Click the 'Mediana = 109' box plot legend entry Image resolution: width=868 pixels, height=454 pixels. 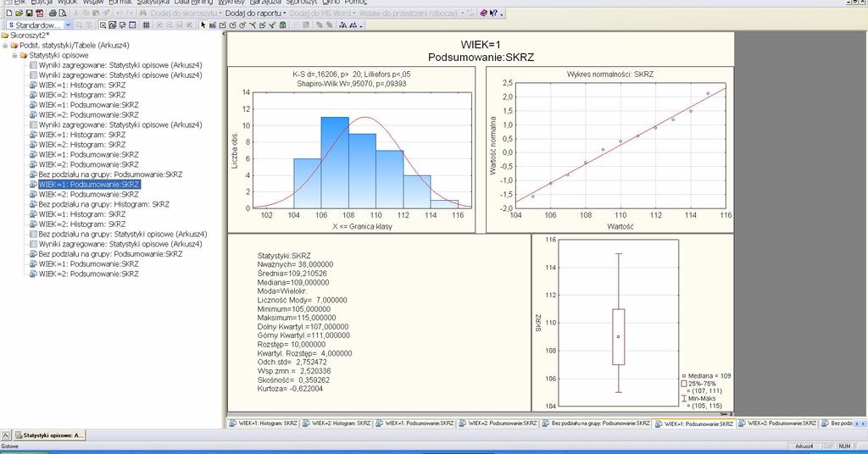(706, 376)
